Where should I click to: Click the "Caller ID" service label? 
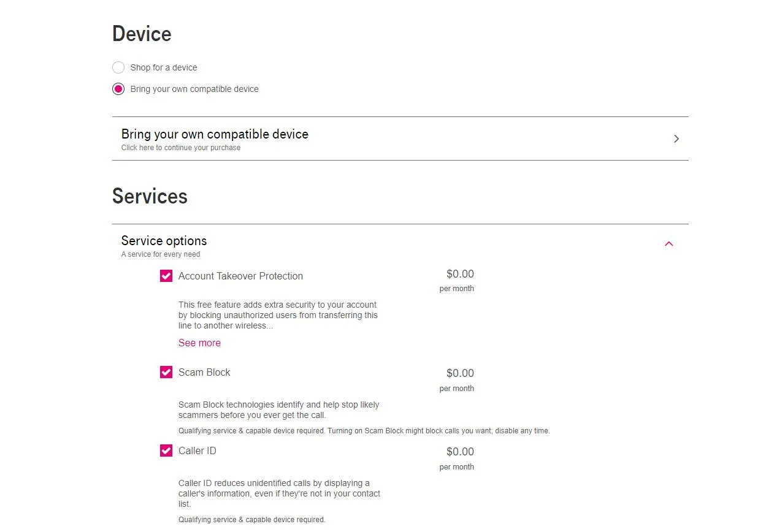coord(197,450)
